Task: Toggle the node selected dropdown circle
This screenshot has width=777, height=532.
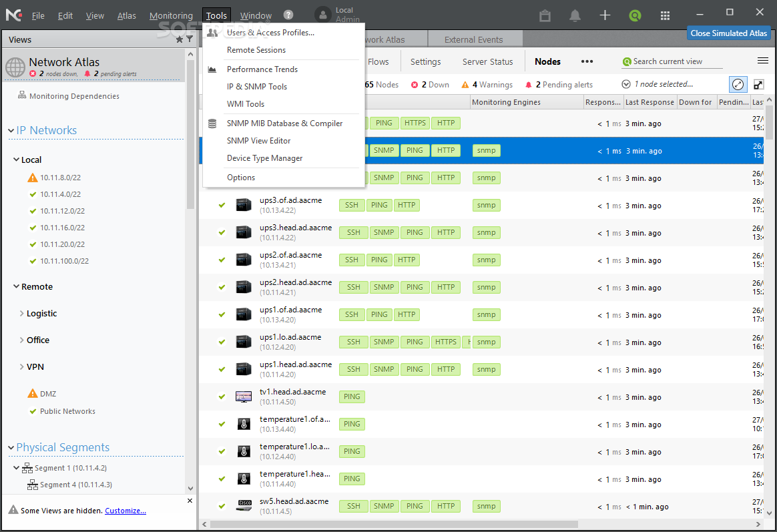Action: pos(626,84)
